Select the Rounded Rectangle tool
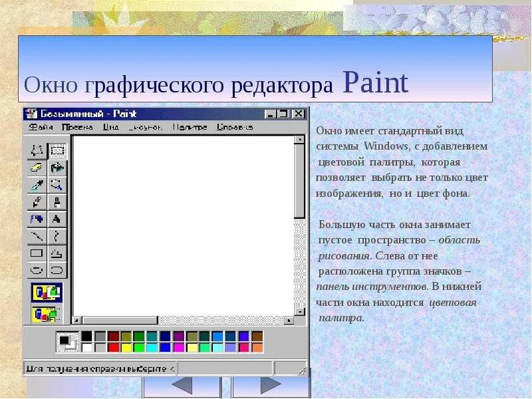Image resolution: width=532 pixels, height=399 pixels. click(57, 271)
